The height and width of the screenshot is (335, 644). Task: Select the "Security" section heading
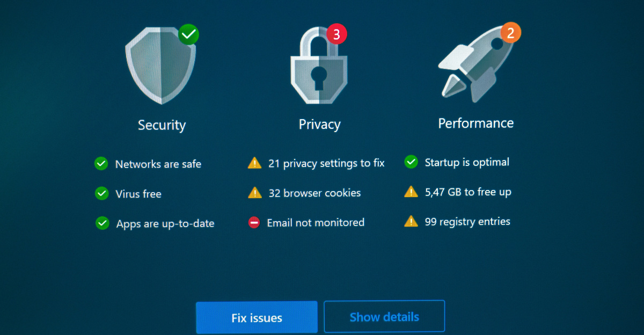[x=162, y=125]
